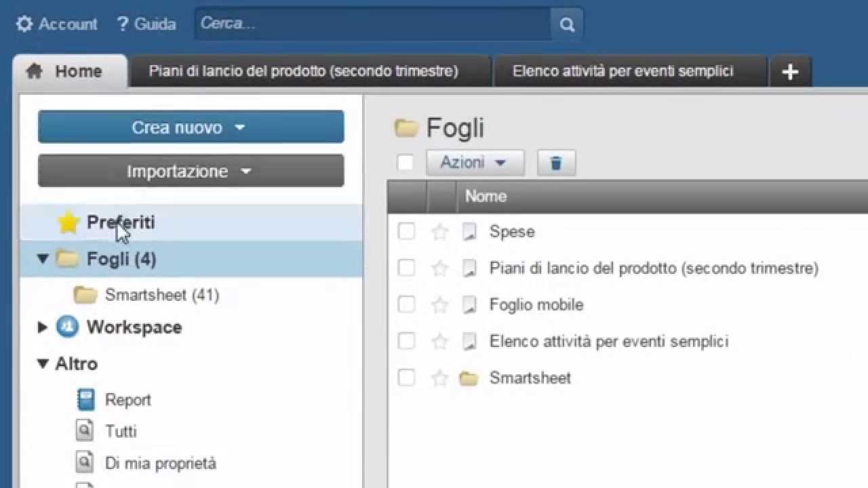Screen dimensions: 868x488
Task: Click the search magnifier icon
Action: tap(567, 25)
